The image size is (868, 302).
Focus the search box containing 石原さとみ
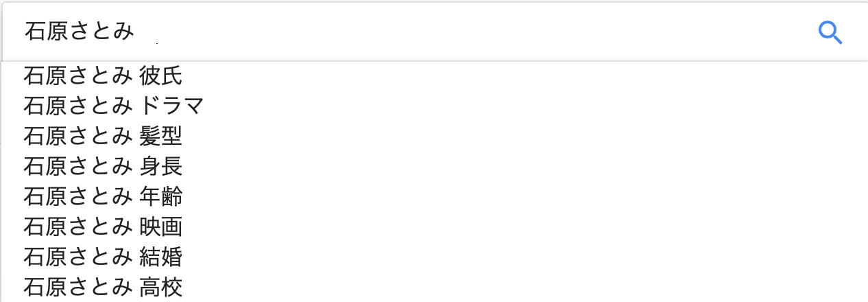[x=434, y=32]
